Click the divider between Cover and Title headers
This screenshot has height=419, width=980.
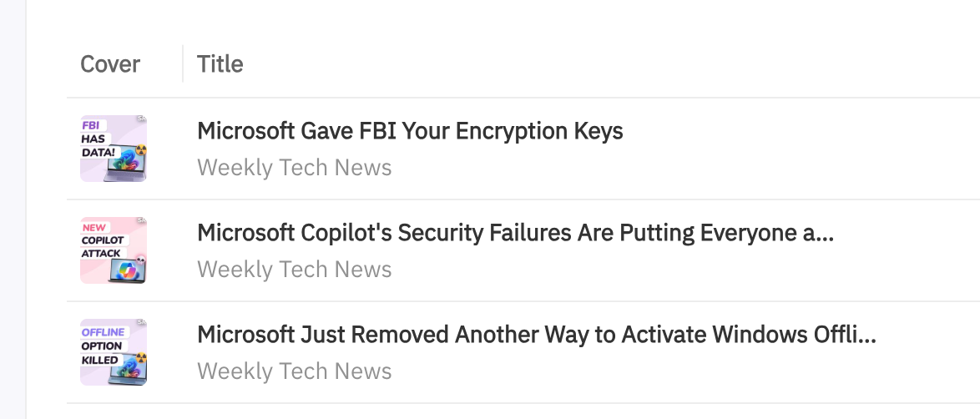[x=183, y=64]
